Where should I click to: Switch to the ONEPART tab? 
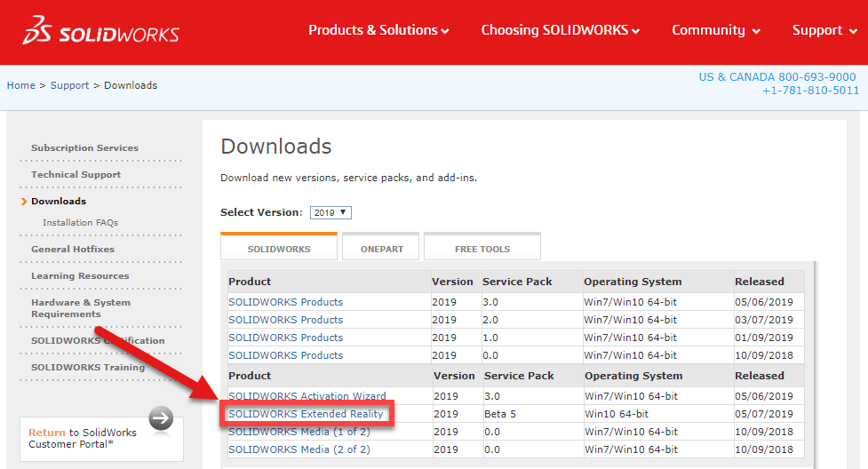[x=381, y=247]
